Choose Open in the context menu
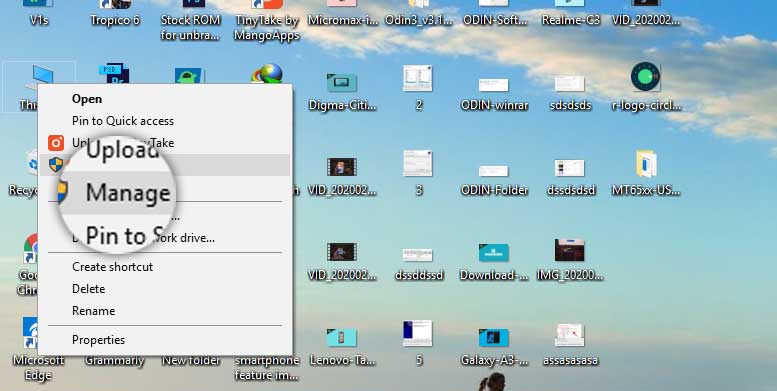 pos(87,99)
